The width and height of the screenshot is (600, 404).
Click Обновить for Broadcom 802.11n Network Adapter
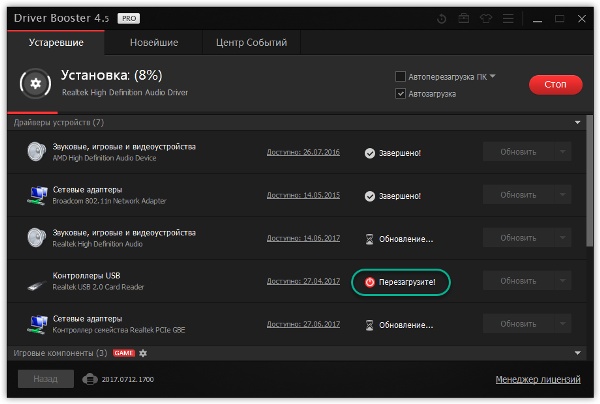coord(518,195)
